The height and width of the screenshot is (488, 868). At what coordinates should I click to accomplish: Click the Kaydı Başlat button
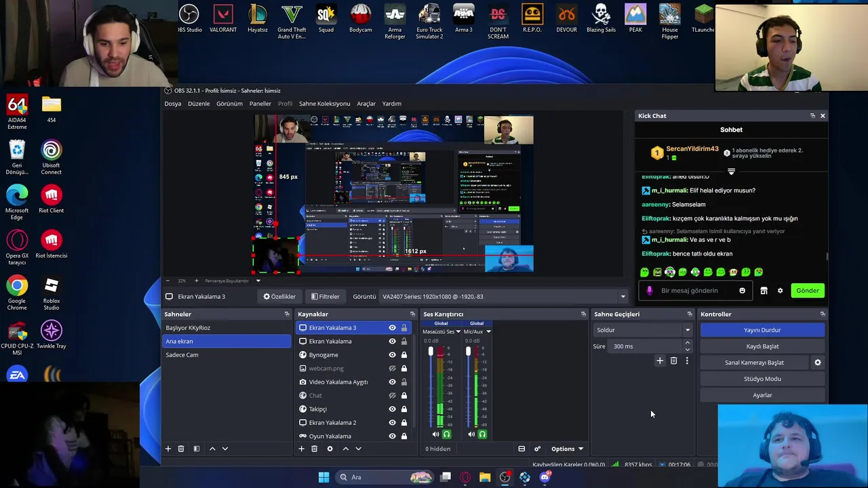762,346
